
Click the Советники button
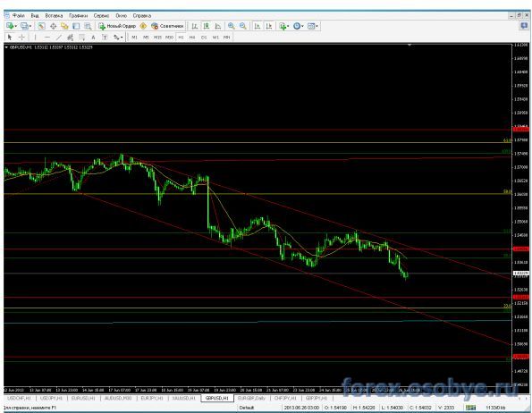(167, 26)
